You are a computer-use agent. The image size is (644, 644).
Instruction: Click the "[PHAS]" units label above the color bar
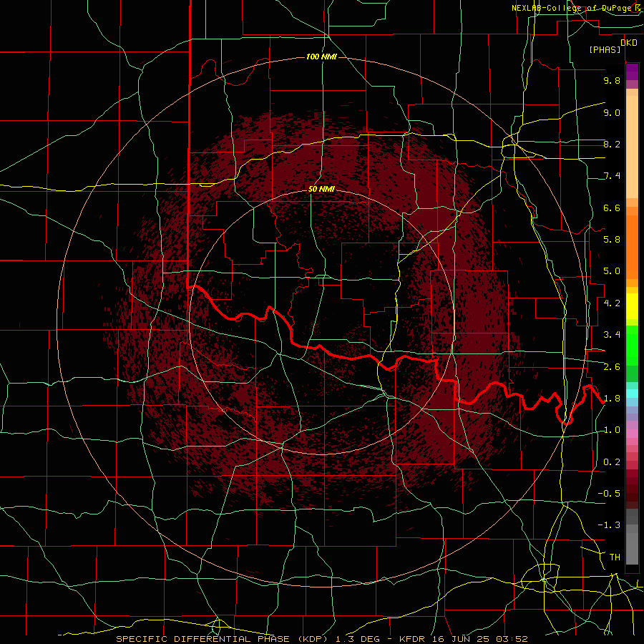pos(605,49)
